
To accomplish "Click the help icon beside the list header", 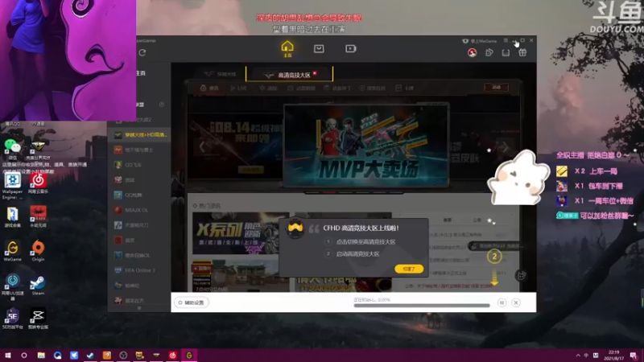I will point(162,105).
